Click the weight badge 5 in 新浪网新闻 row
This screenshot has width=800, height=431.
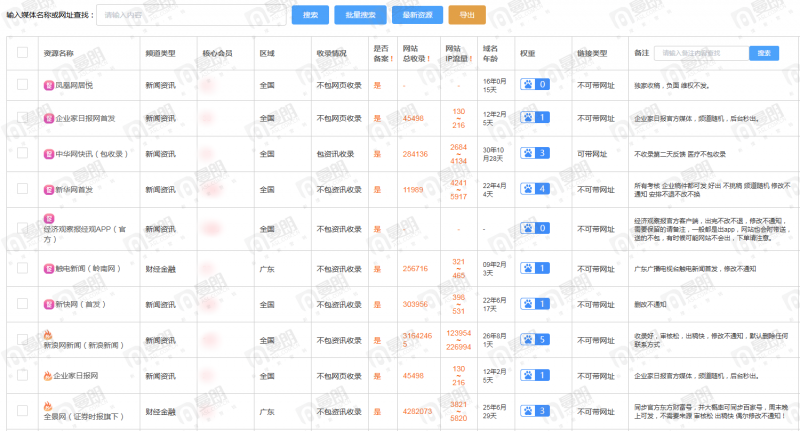coord(535,339)
